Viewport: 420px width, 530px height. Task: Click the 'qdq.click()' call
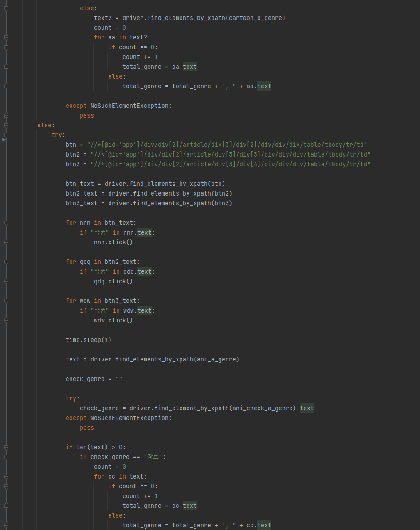(x=113, y=281)
